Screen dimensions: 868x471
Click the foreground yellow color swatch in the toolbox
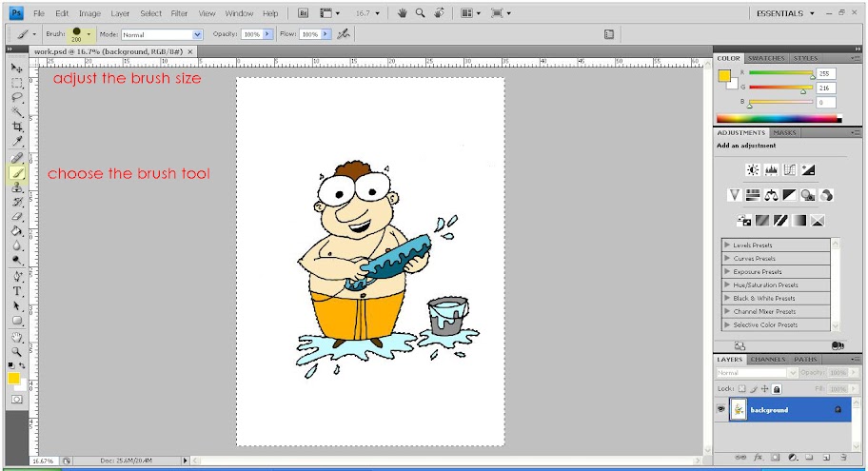tap(14, 379)
